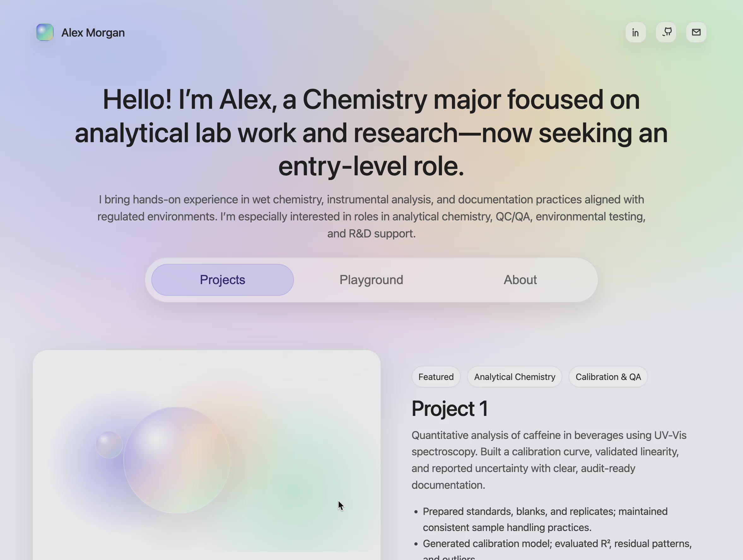The height and width of the screenshot is (560, 743).
Task: Click the hero headline text
Action: tap(371, 133)
